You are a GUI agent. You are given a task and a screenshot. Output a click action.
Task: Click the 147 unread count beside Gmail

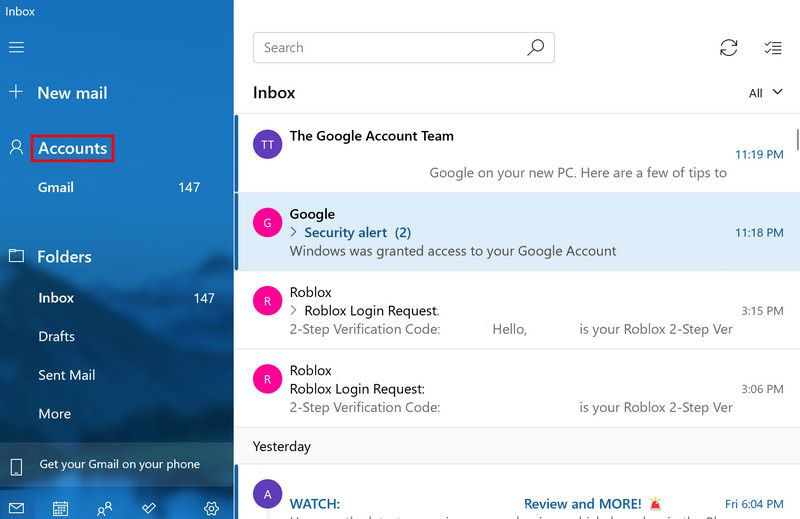click(x=189, y=187)
